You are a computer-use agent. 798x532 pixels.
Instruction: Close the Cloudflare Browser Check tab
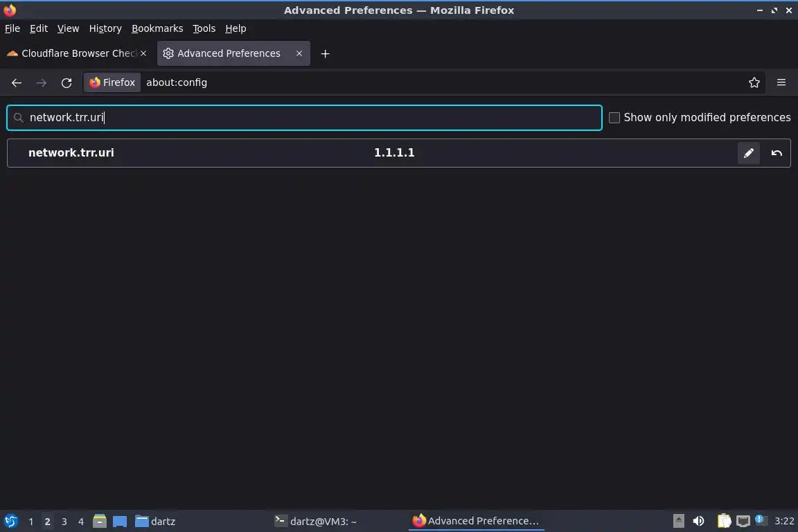click(143, 53)
